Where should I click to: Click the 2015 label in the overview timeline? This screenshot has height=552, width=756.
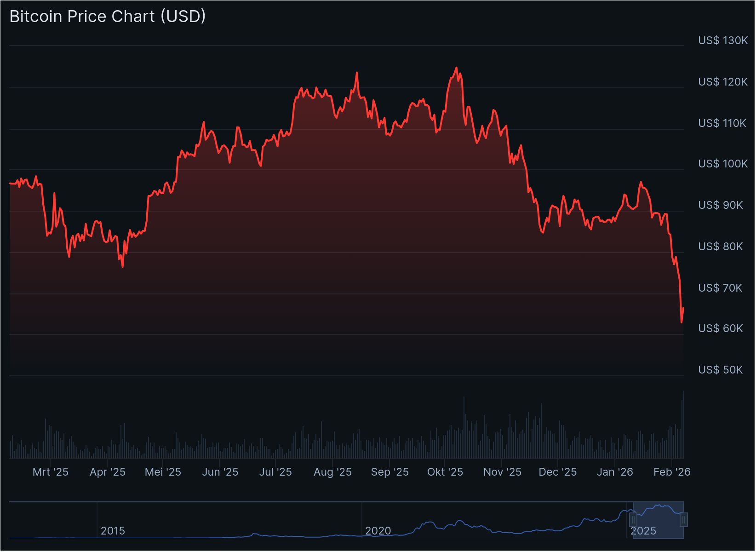tap(113, 531)
